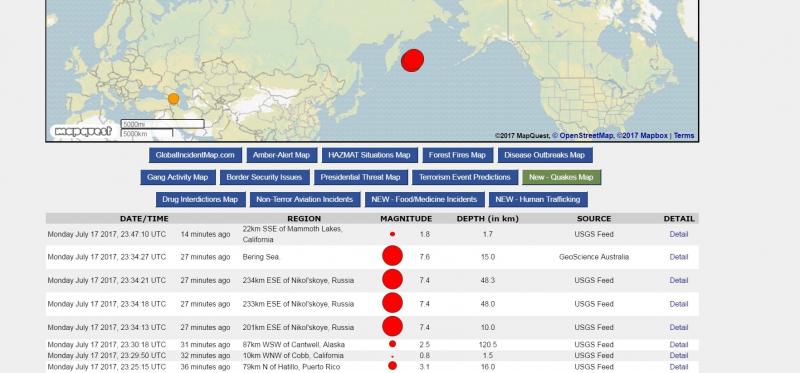Open the Drug Interdictions Map
Viewport: 800px width, 373px height.
tap(201, 200)
